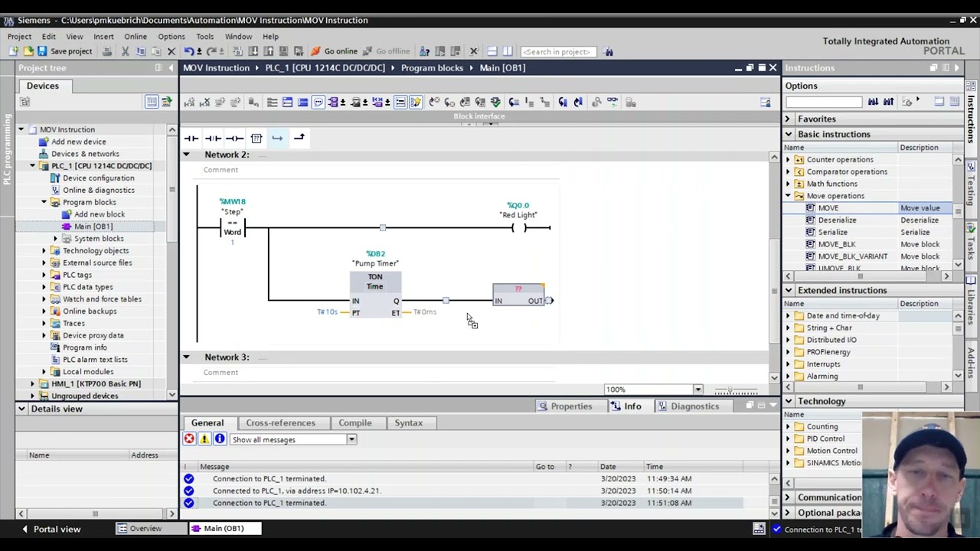Open the Show all messages dropdown
The image size is (980, 551).
[x=351, y=440]
